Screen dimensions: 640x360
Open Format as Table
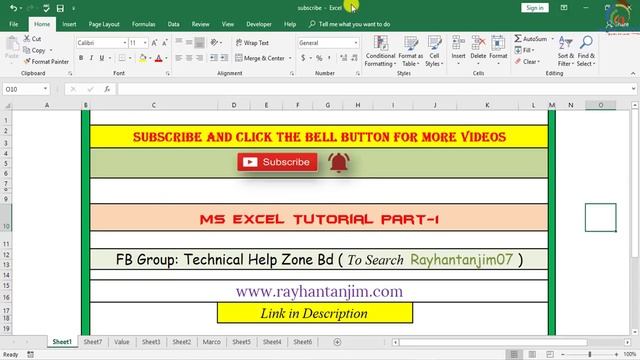coord(411,51)
